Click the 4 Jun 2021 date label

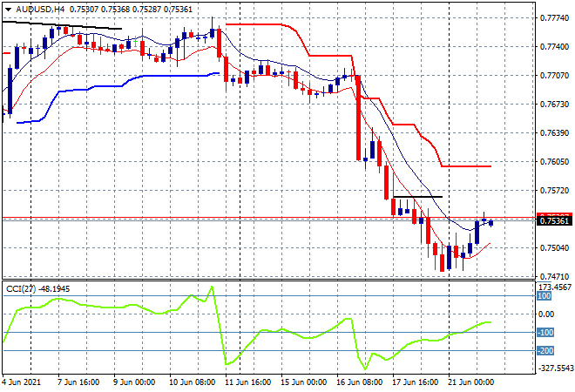(x=21, y=382)
